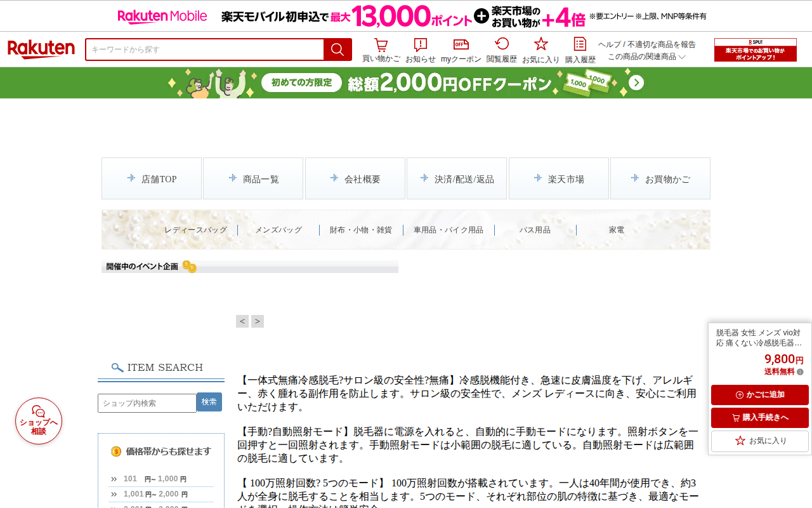Go to Rakuten home via logo
Screen dimensions: 812x508
(41, 50)
